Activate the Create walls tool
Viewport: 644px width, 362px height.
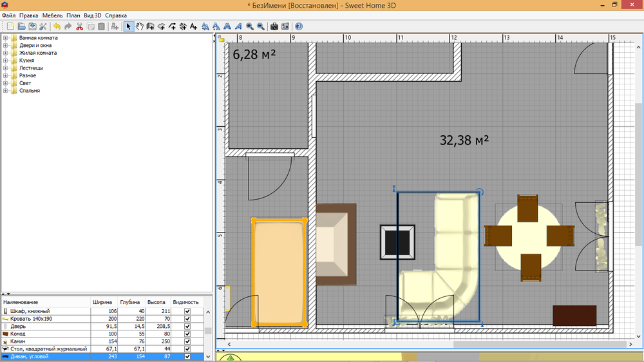(x=150, y=26)
